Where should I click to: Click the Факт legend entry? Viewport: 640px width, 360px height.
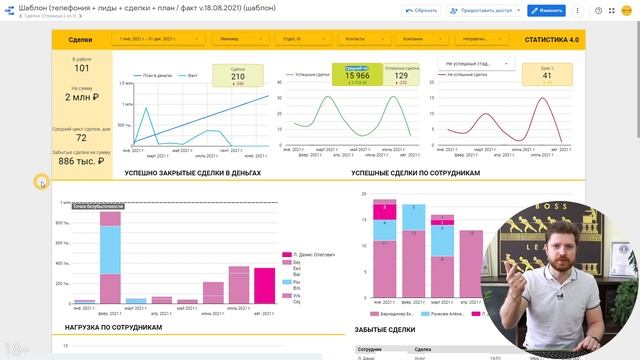point(188,76)
